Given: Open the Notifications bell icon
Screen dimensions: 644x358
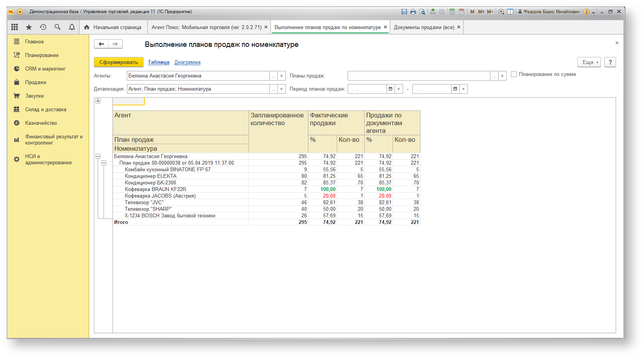Looking at the screenshot, I should (72, 27).
